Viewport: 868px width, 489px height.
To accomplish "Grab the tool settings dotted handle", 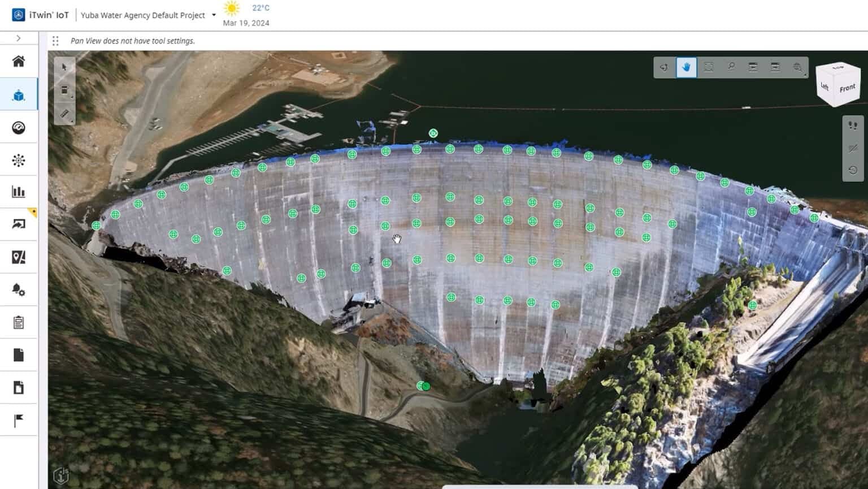I will click(55, 41).
